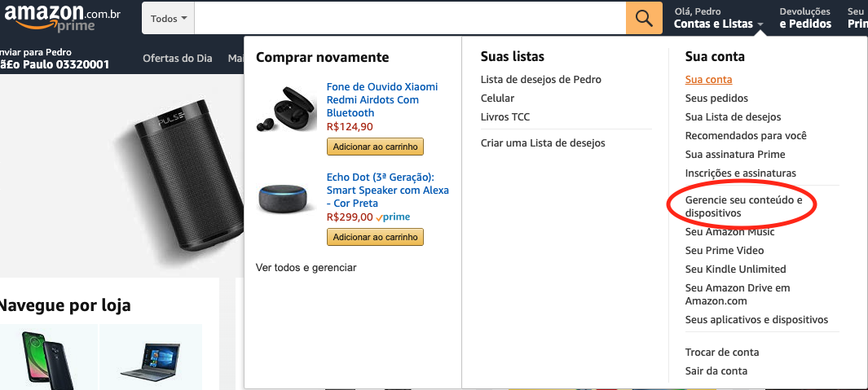Open Devoluções e Pedidos
Screen dimensions: 868x390
click(805, 18)
